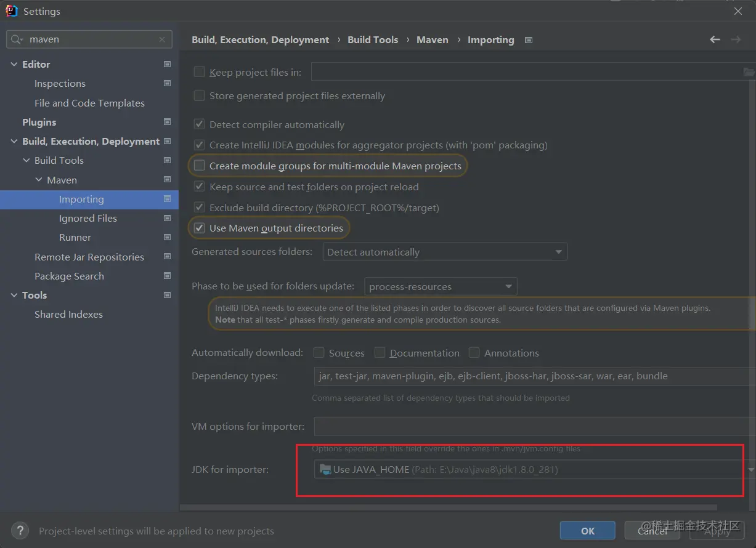The width and height of the screenshot is (756, 548).
Task: Click Build Tools breadcrumb
Action: pos(373,39)
